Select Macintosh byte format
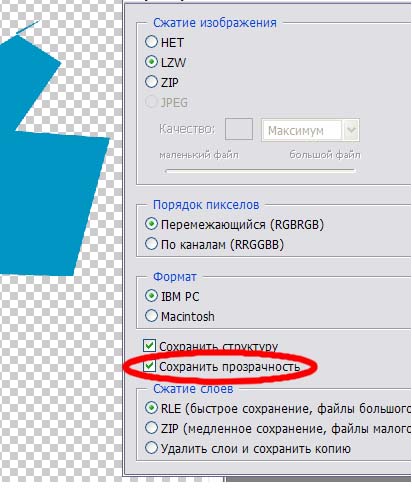The image size is (412, 492). pyautogui.click(x=151, y=316)
